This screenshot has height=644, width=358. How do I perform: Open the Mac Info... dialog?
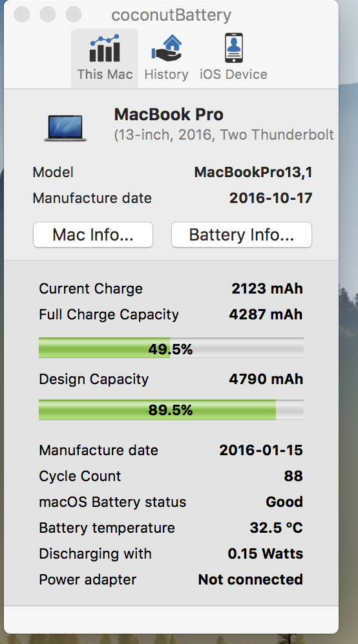(x=93, y=235)
